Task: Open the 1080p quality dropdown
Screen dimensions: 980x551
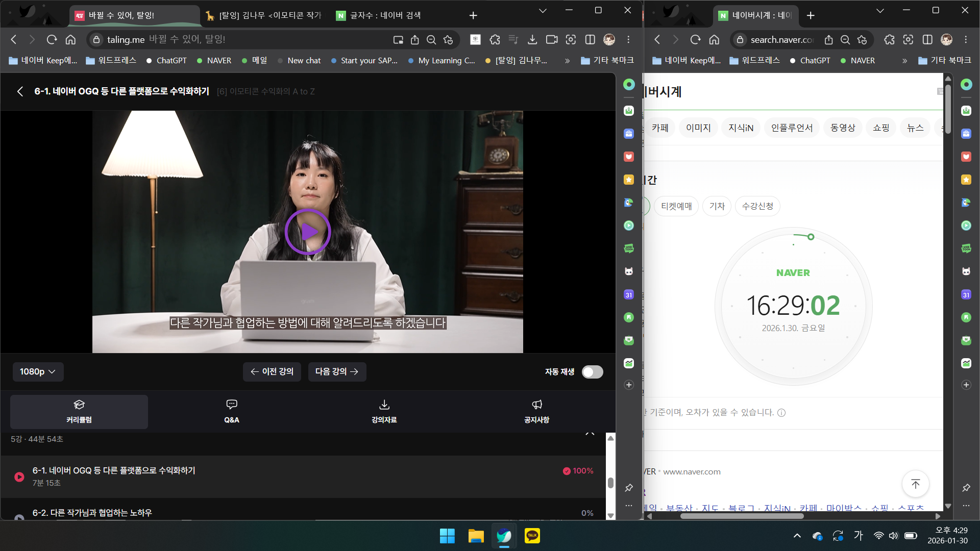Action: 38,372
